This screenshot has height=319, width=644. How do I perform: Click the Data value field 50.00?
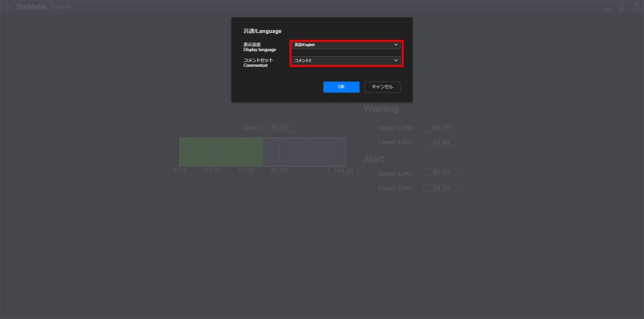click(279, 128)
